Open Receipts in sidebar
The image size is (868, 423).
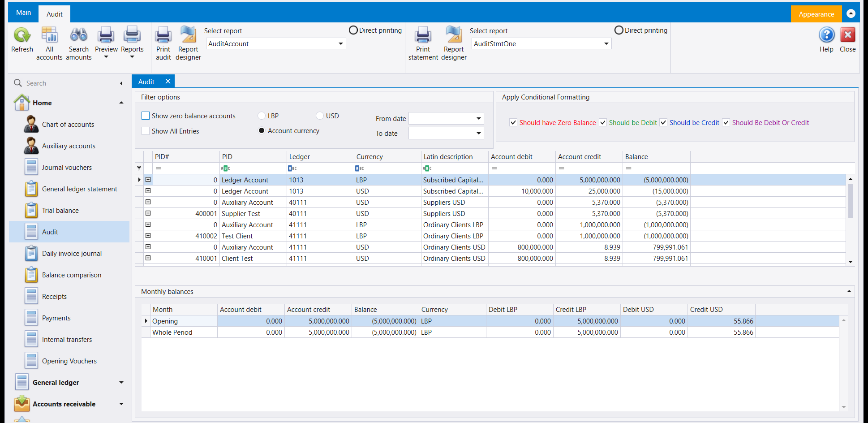[54, 297]
